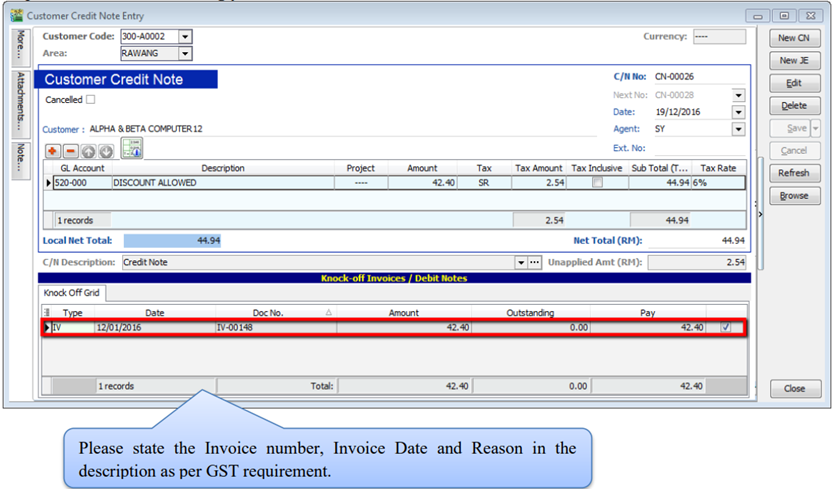Click the item details list icon
The image size is (833, 489).
pyautogui.click(x=132, y=149)
